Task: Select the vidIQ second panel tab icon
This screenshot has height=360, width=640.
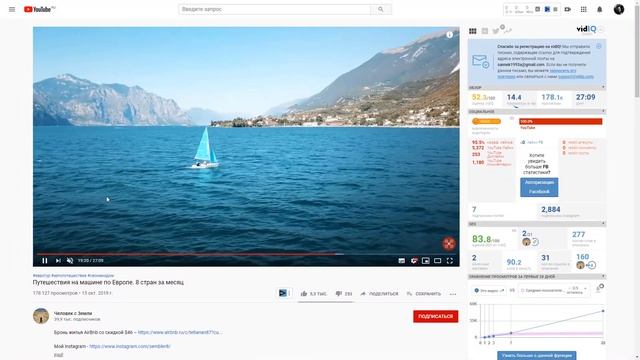Action: pos(484,31)
